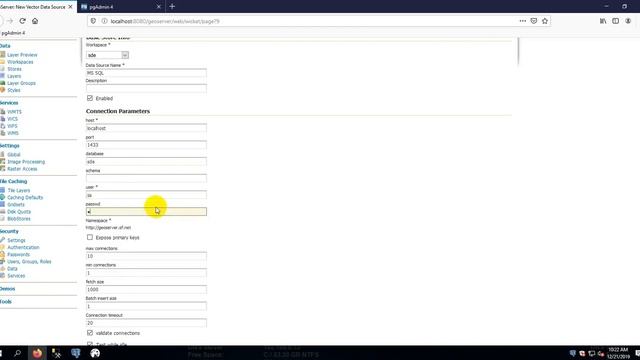This screenshot has width=640, height=360.
Task: Click the forward navigation arrow
Action: [10, 21]
